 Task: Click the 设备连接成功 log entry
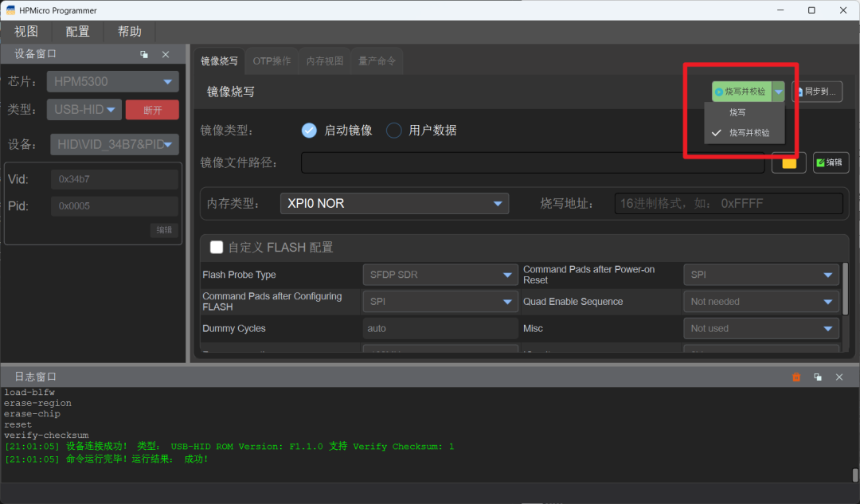click(229, 447)
